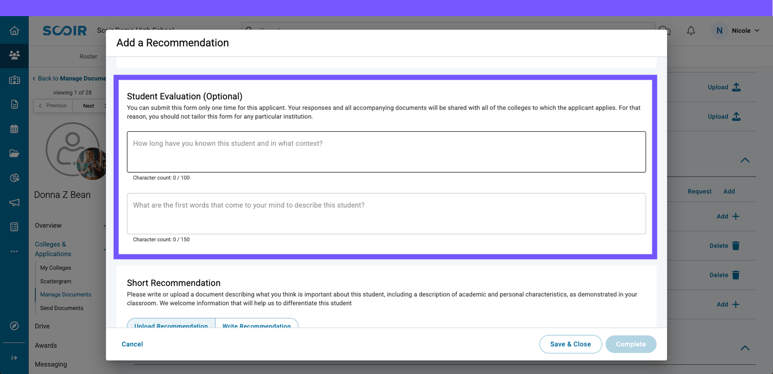Open Send Documents submenu item
The image size is (773, 374).
(62, 308)
